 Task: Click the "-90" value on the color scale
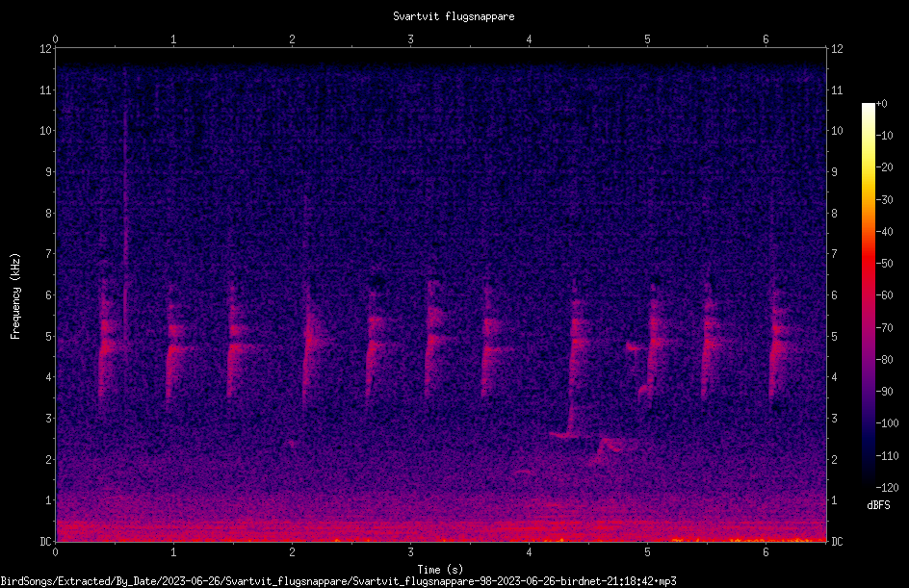click(884, 392)
